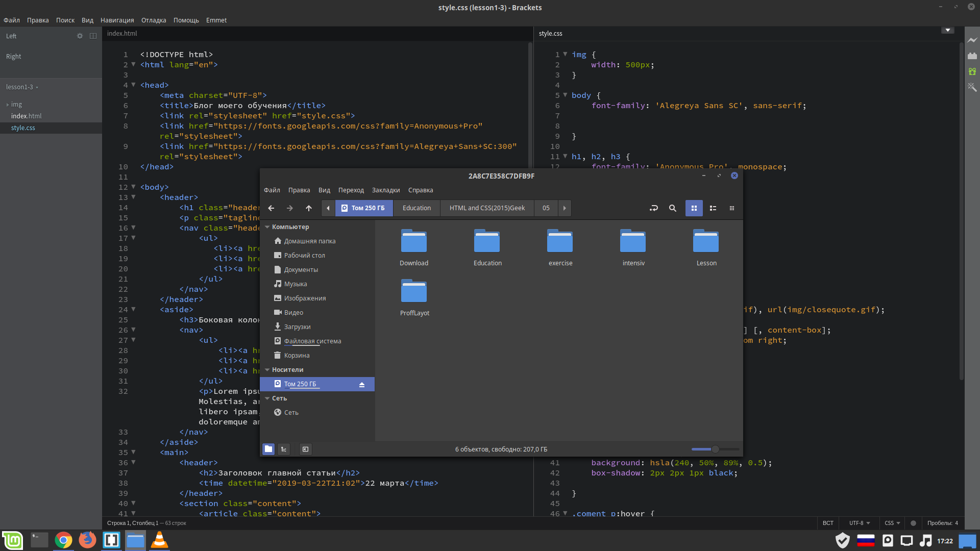Open CSS language mode dropdown
Viewport: 980px width, 551px height.
click(892, 523)
